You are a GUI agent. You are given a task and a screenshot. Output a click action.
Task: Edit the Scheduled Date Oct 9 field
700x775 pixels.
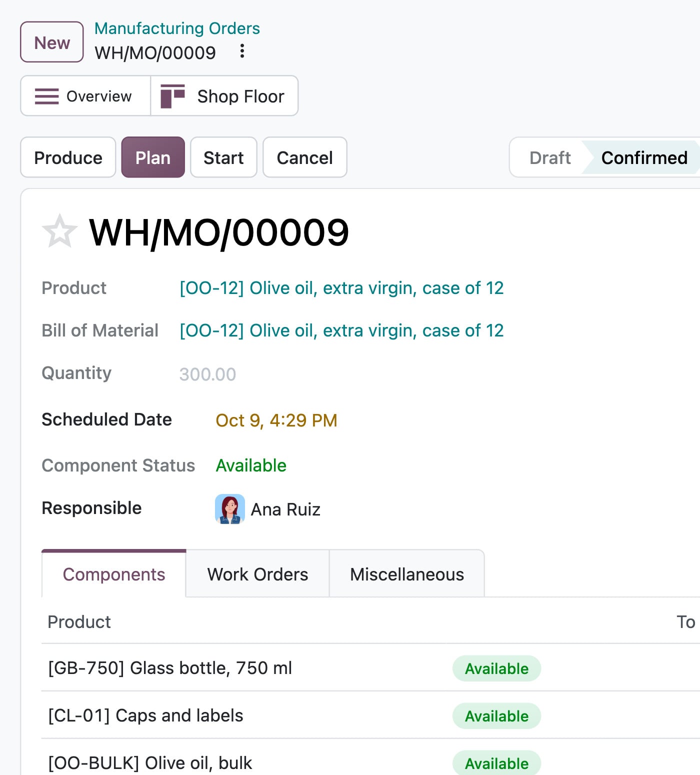tap(276, 420)
